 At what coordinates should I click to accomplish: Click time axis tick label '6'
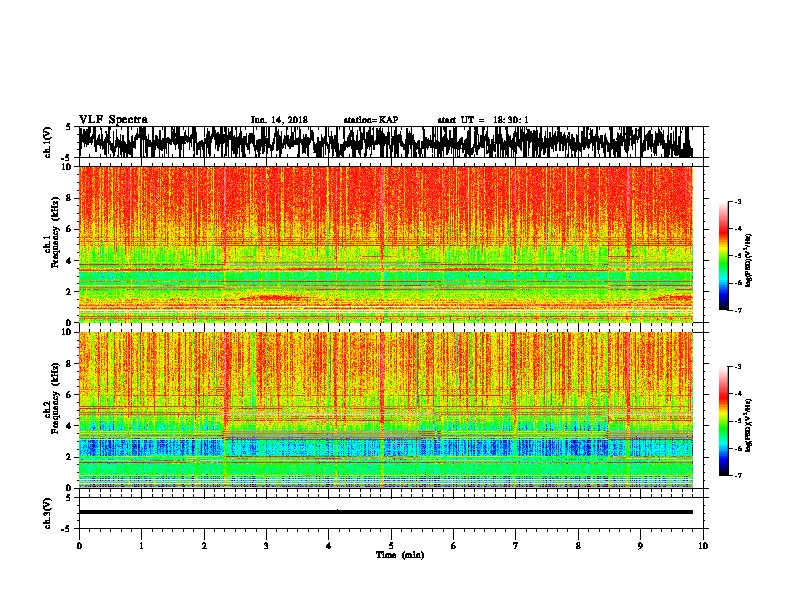[454, 546]
